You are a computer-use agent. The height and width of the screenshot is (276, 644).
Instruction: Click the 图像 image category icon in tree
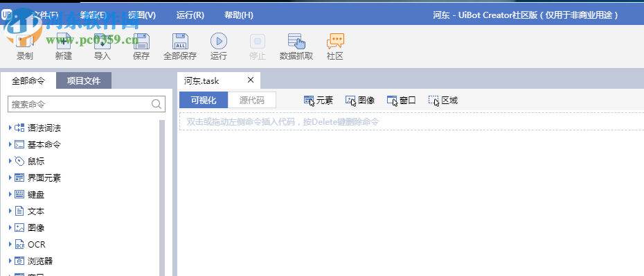click(x=19, y=227)
